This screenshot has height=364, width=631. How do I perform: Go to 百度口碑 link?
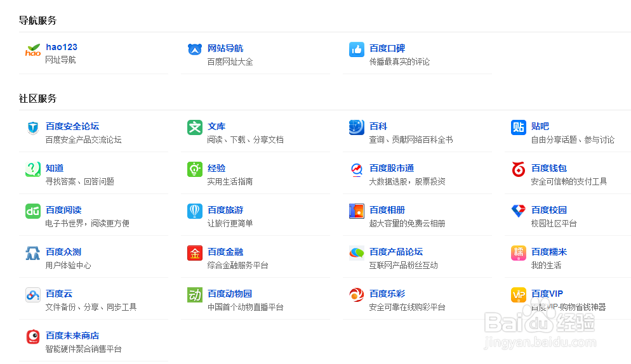click(387, 48)
